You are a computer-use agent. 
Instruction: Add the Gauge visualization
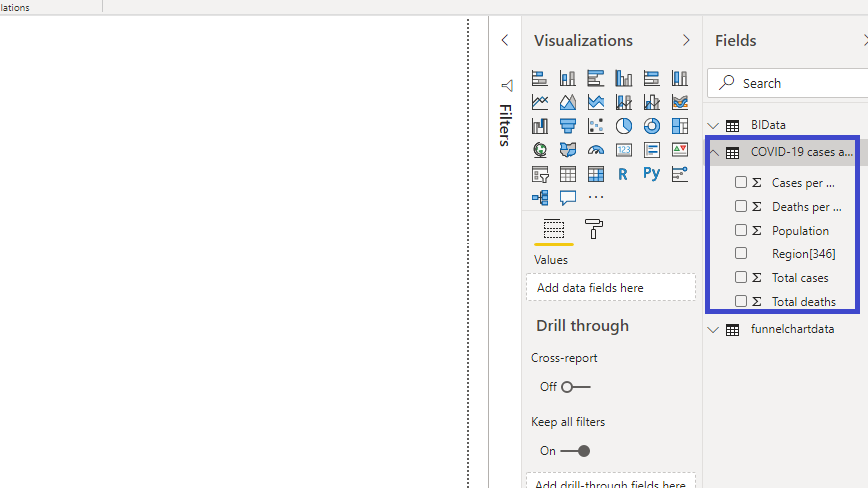596,150
